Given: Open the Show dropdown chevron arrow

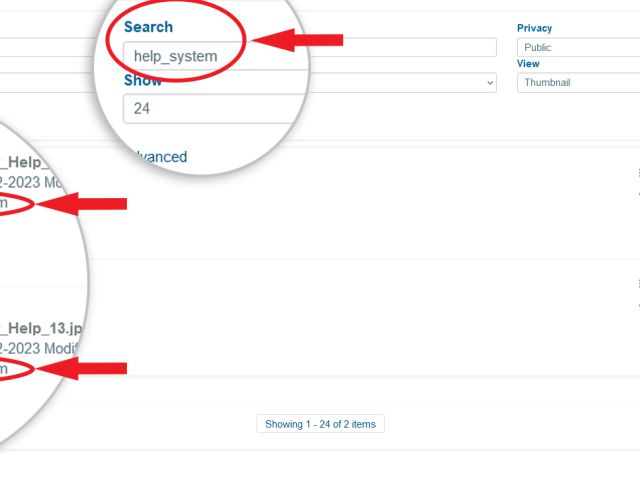Looking at the screenshot, I should tap(490, 83).
